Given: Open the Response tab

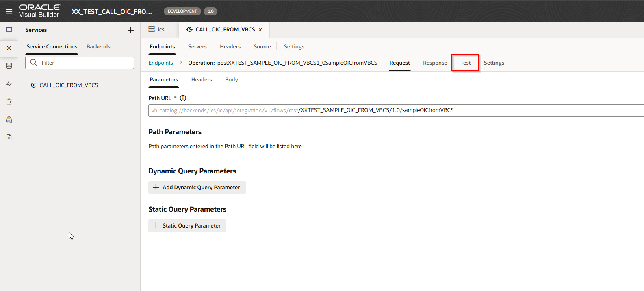Looking at the screenshot, I should point(435,63).
